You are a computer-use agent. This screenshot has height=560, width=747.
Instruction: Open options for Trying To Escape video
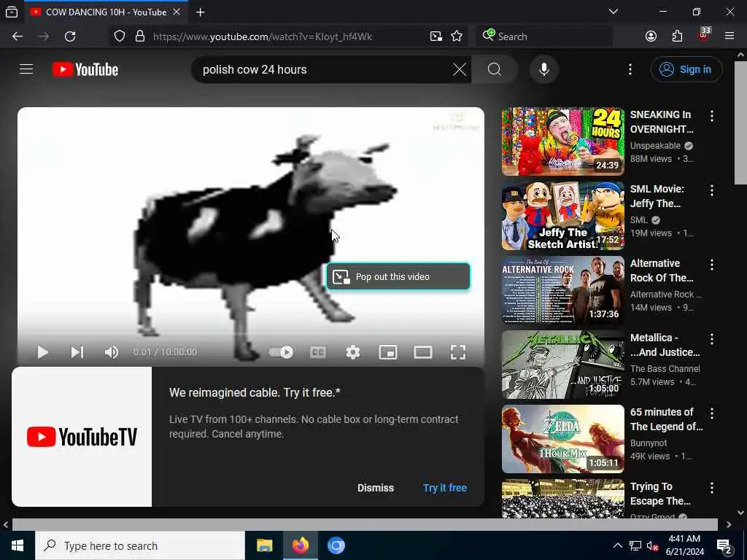tap(712, 488)
